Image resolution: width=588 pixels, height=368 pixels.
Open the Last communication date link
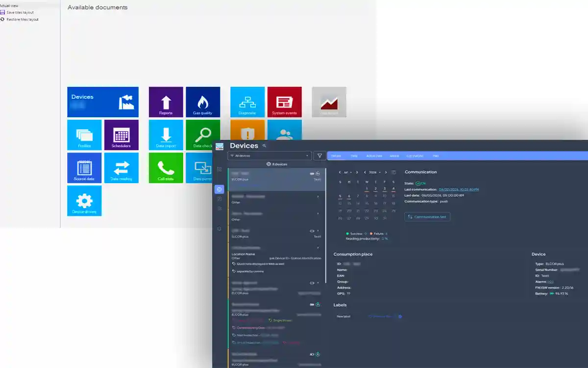click(459, 189)
